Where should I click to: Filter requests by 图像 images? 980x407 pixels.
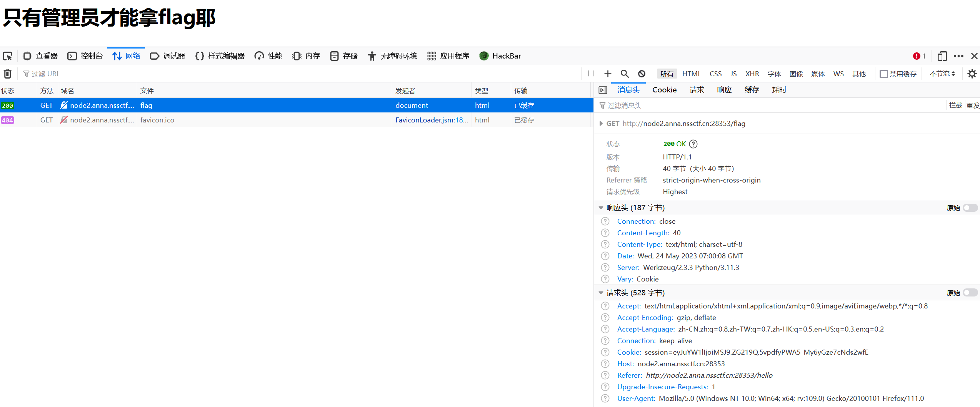click(x=796, y=74)
